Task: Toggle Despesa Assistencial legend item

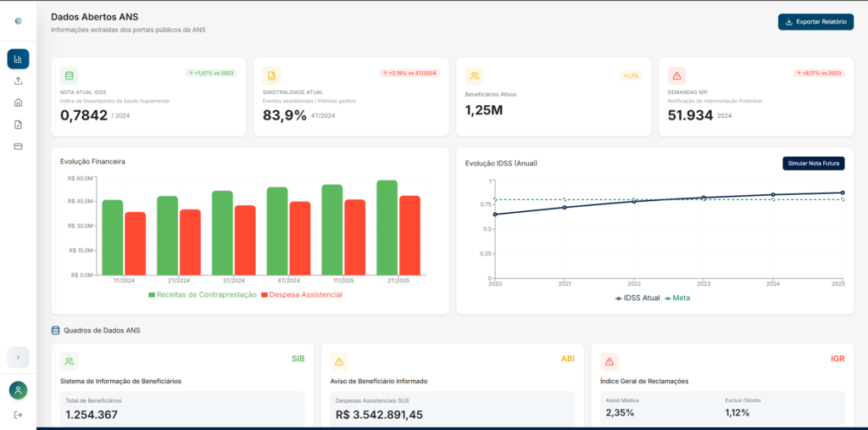Action: pyautogui.click(x=302, y=295)
